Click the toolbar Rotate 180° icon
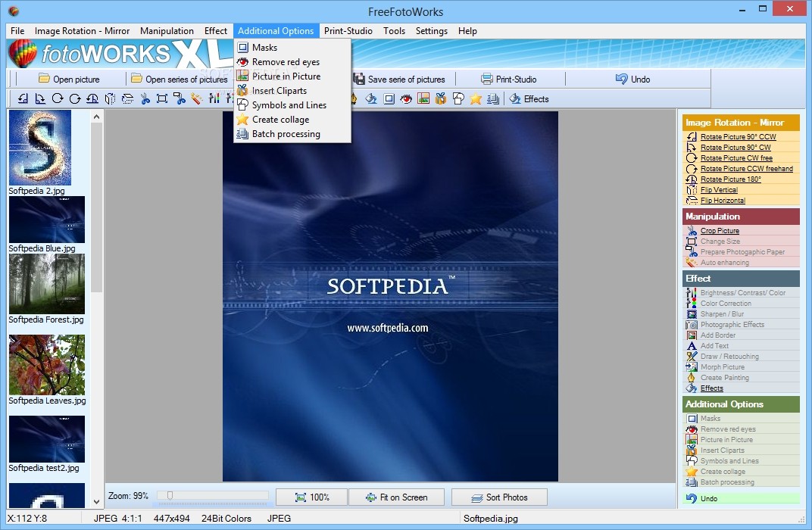The height and width of the screenshot is (530, 812). pyautogui.click(x=92, y=99)
